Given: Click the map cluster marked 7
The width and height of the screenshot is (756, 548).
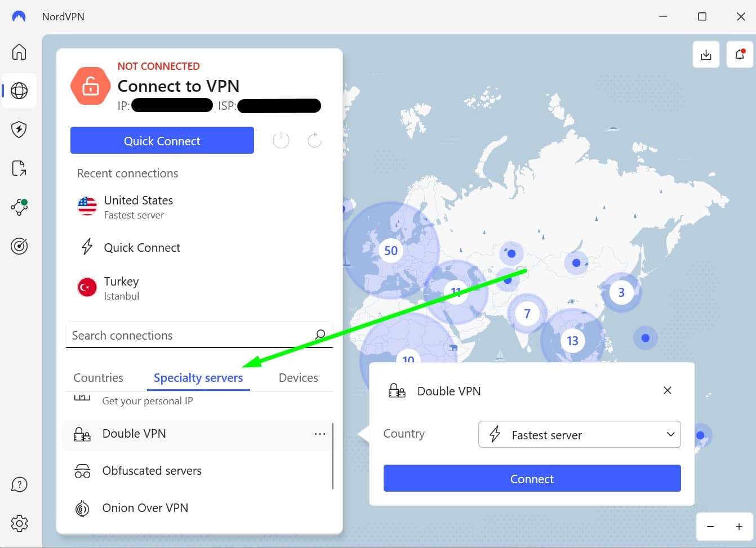Looking at the screenshot, I should coord(527,314).
